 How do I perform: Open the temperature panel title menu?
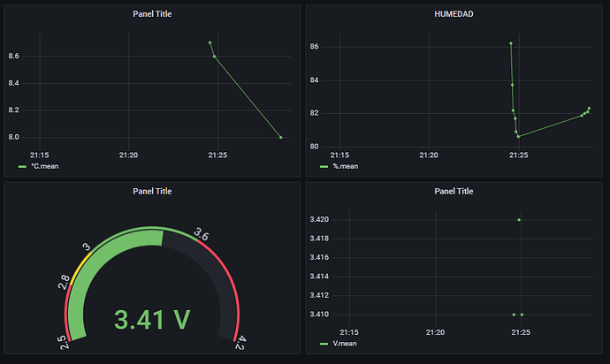[x=152, y=14]
